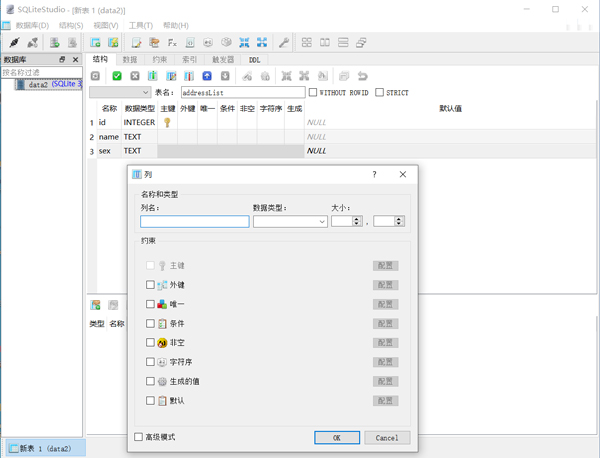Open the 工具(T) menu
This screenshot has width=600, height=458.
pos(139,25)
